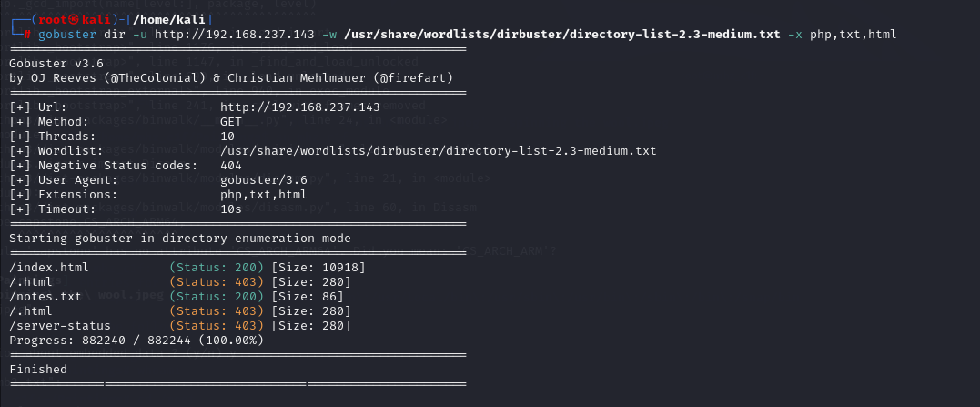980x407 pixels.
Task: Click the Threads value 10
Action: point(227,137)
